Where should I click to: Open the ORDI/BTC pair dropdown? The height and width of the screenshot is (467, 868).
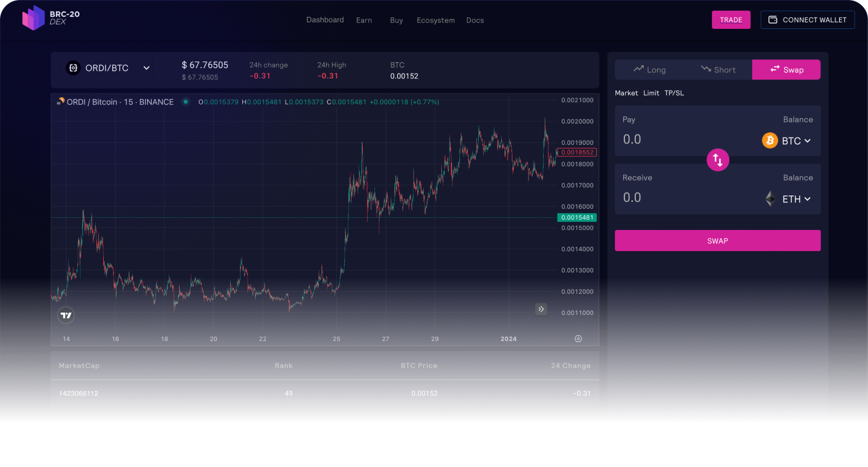[x=146, y=68]
